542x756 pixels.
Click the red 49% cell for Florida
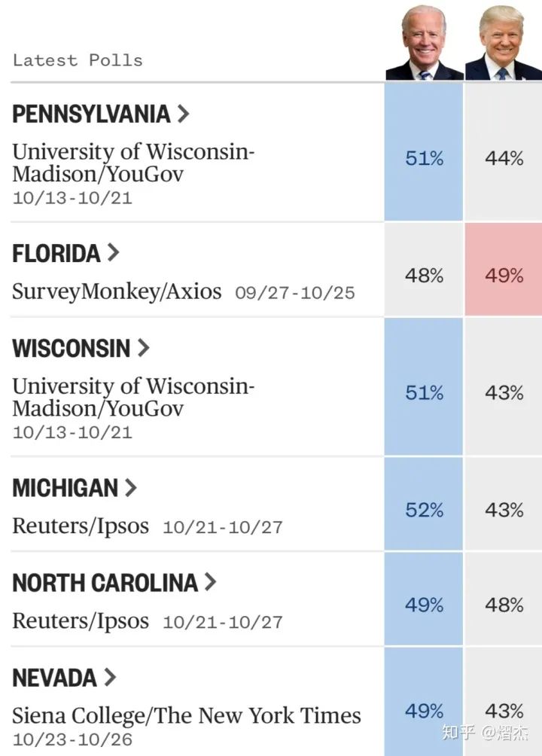tap(504, 276)
